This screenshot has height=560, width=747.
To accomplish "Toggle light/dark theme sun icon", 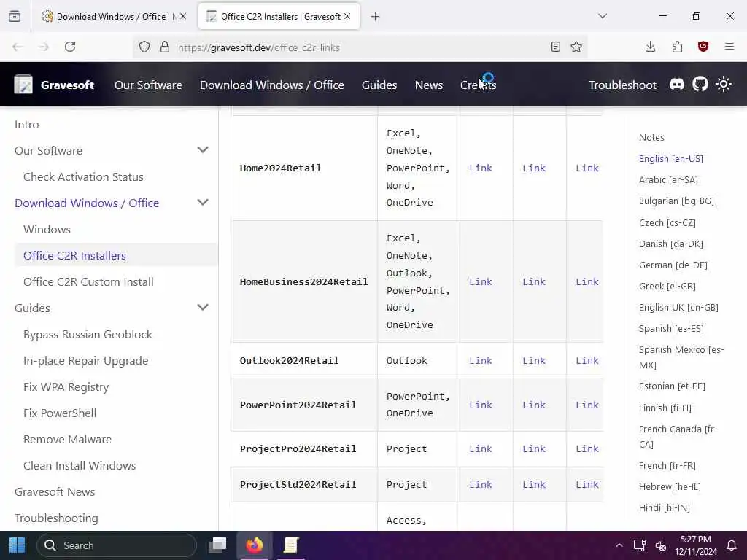I will pos(723,85).
